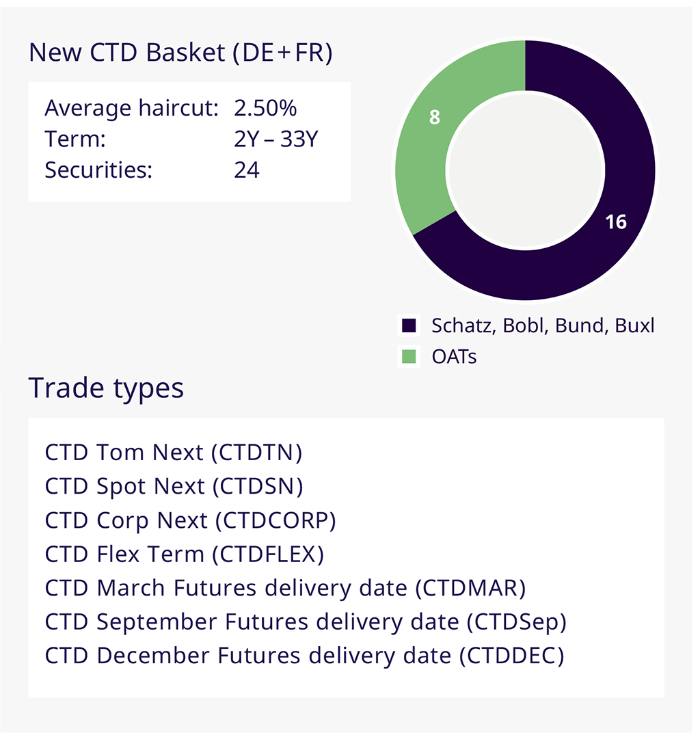This screenshot has width=700, height=735.
Task: Select 'CTD Spot Next (CTDSN)' trade type
Action: pyautogui.click(x=174, y=486)
